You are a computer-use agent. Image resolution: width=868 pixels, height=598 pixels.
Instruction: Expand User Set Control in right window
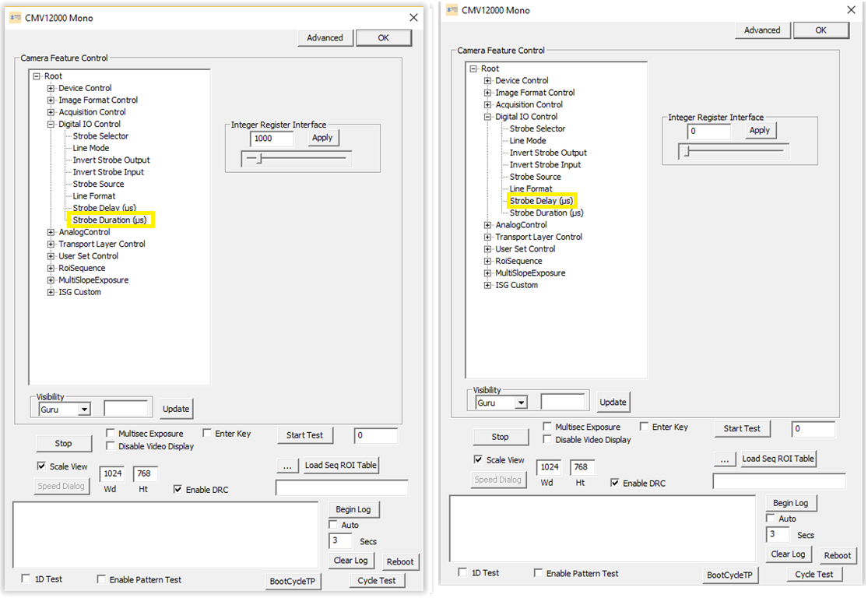[487, 249]
